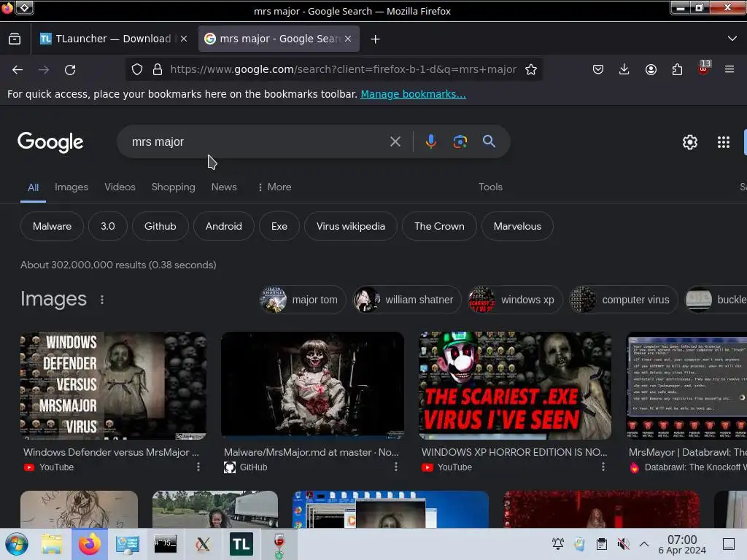The width and height of the screenshot is (747, 560).
Task: Filter results with the Malware chip
Action: tap(52, 226)
